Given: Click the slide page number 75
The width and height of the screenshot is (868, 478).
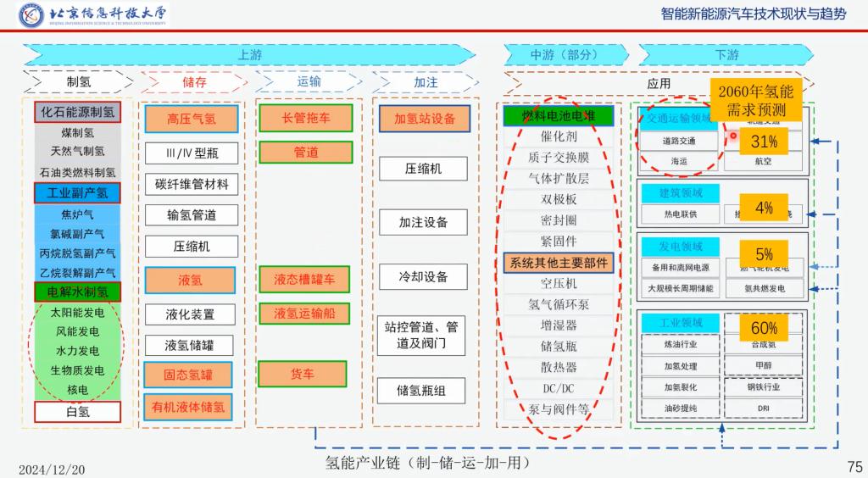Looking at the screenshot, I should (x=854, y=467).
